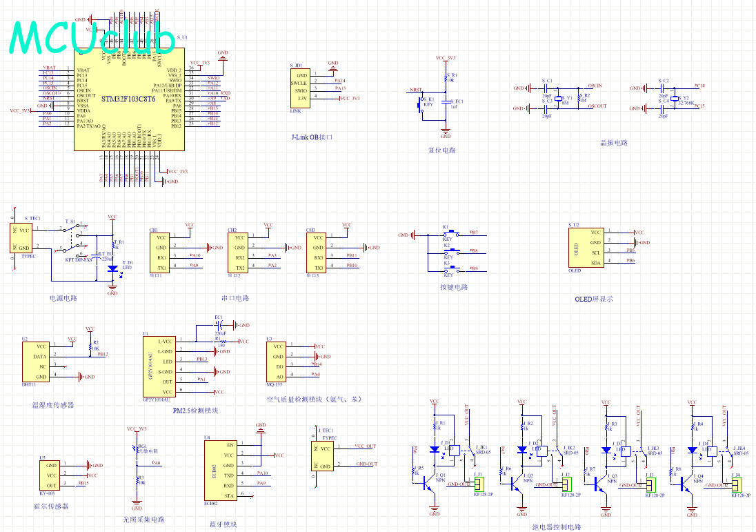Click the 'OLED屏显示' label

coord(593,299)
